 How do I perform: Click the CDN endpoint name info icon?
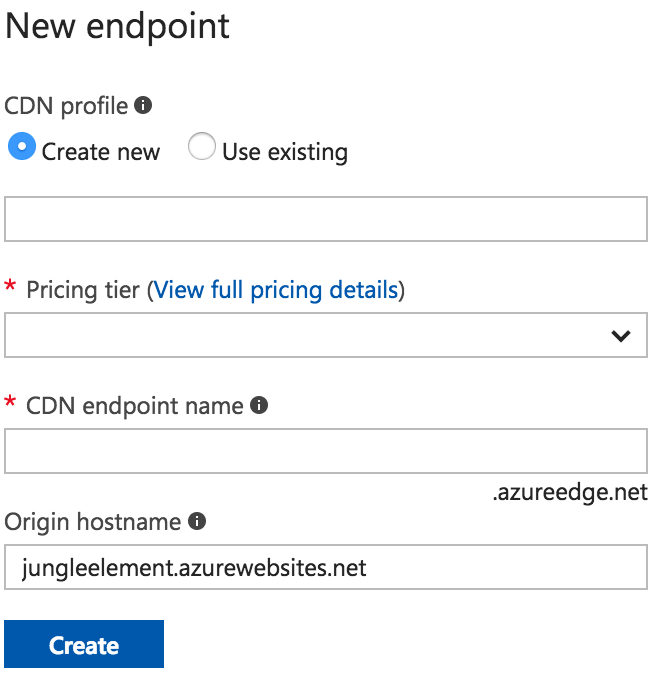259,405
